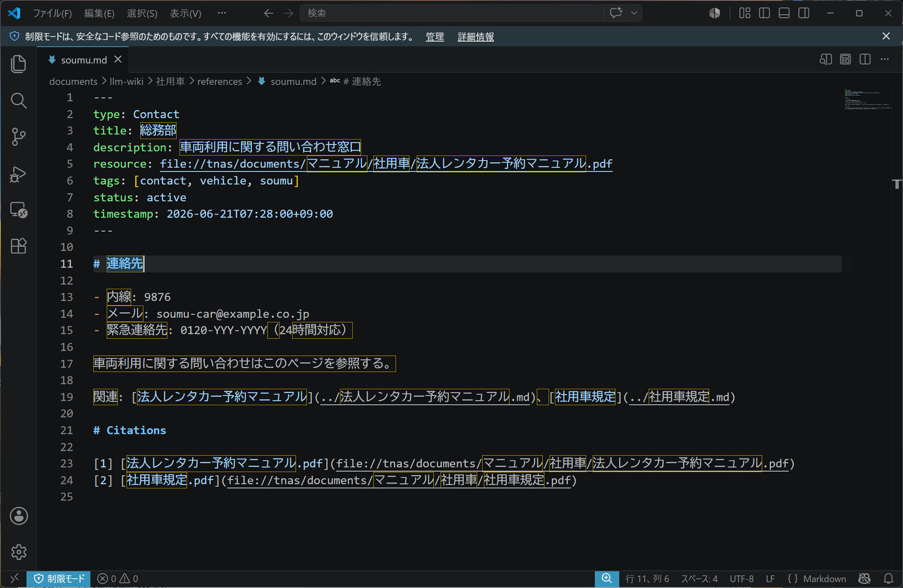Viewport: 903px width, 588px height.
Task: Click the email soumu-car@example.co.jp text
Action: tap(233, 314)
